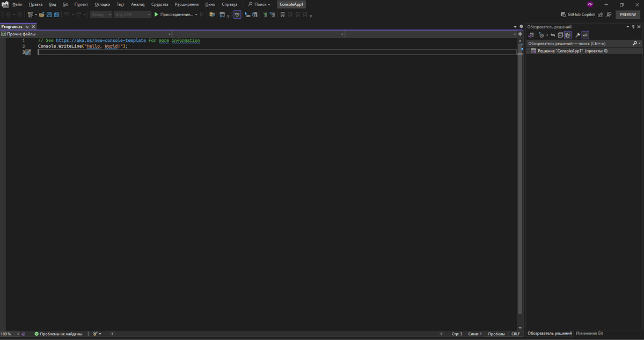Click Start Without Debugging outline play icon
Screen dimensions: 644x340
tap(202, 14)
